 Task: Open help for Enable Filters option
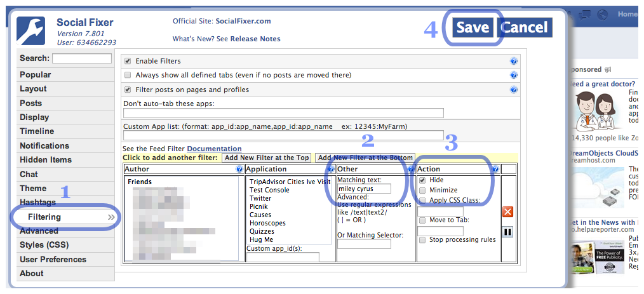coord(513,61)
